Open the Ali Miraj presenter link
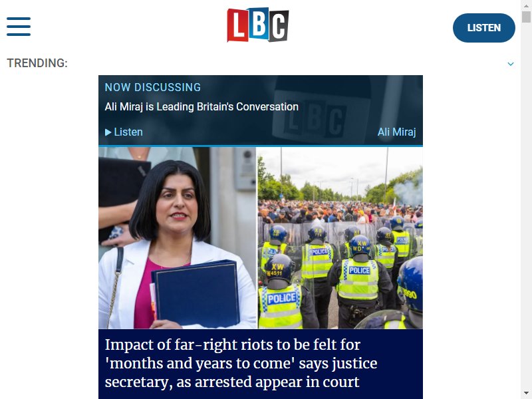532x399 pixels. point(396,132)
